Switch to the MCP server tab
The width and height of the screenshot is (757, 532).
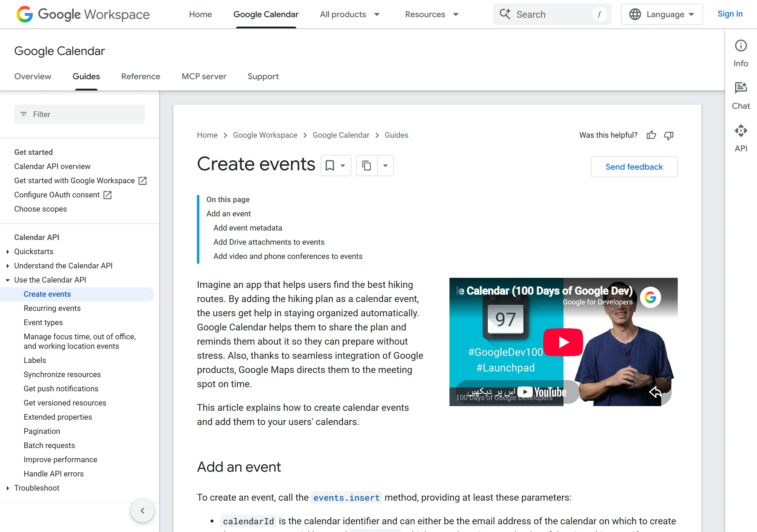coord(204,77)
